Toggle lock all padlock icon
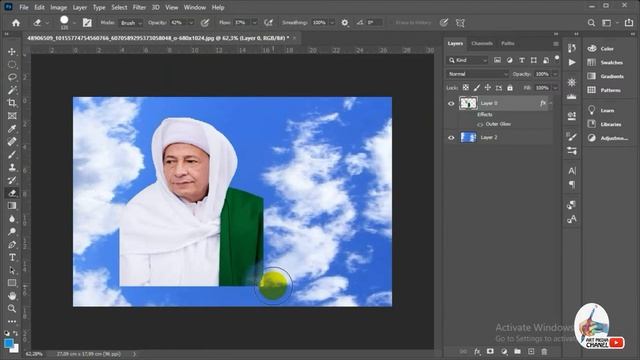 [510, 88]
